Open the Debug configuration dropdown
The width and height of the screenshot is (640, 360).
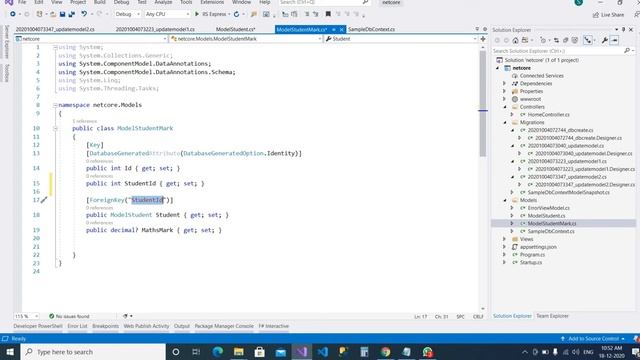[x=127, y=14]
